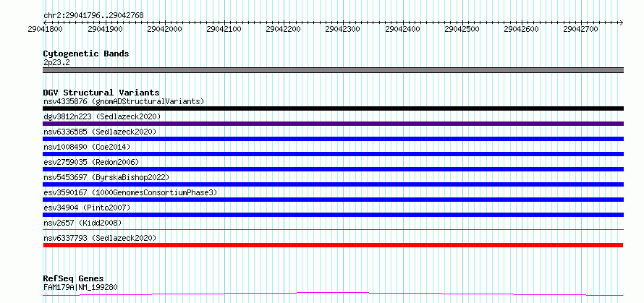644x303 pixels.
Task: Click the Cytogenetic Bands track heading
Action: point(86,54)
